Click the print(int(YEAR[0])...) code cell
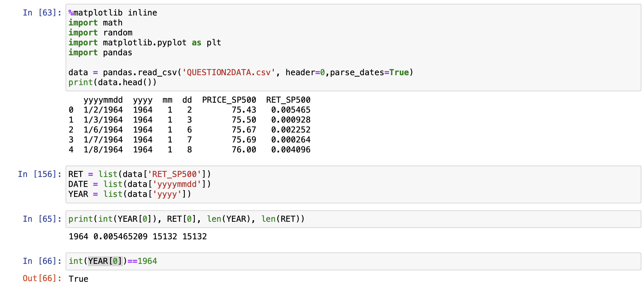 point(187,219)
